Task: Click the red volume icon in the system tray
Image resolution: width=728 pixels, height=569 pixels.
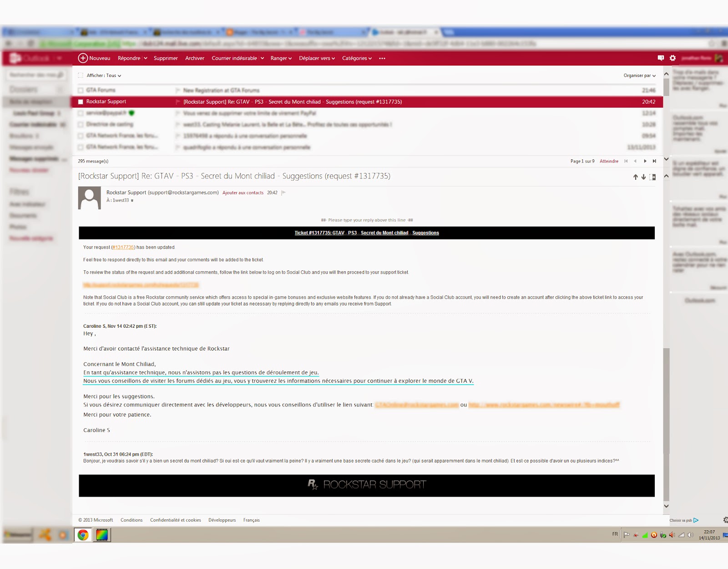Action: (672, 535)
